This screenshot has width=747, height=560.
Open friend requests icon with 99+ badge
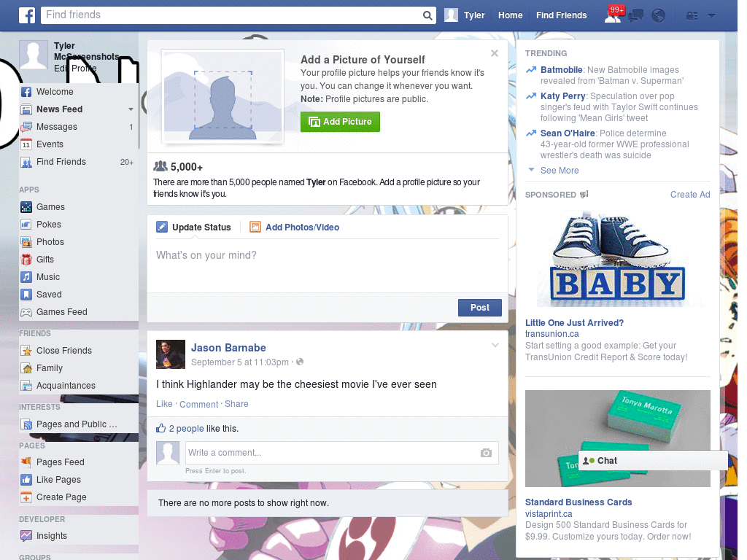(x=613, y=16)
